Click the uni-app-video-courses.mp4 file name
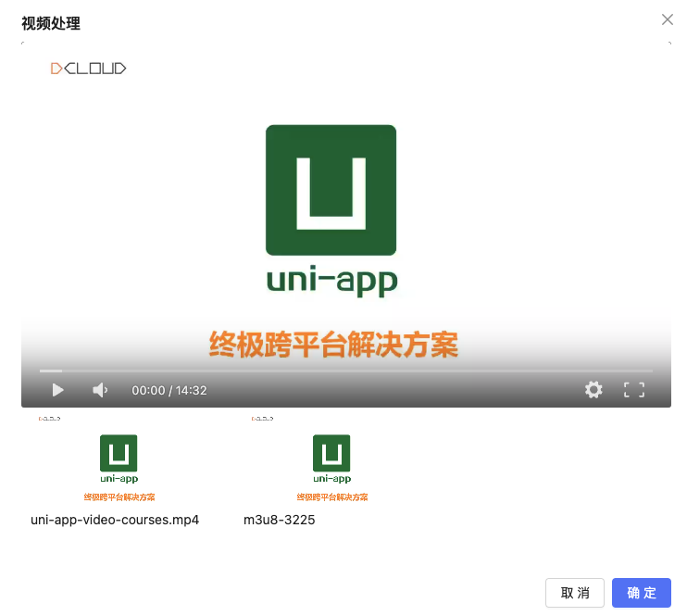The width and height of the screenshot is (687, 616). [115, 520]
